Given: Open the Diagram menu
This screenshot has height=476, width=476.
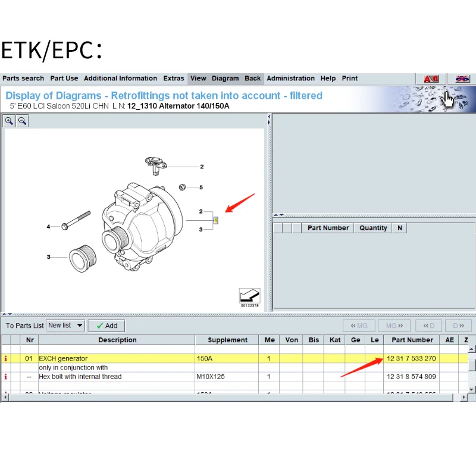Looking at the screenshot, I should (226, 79).
